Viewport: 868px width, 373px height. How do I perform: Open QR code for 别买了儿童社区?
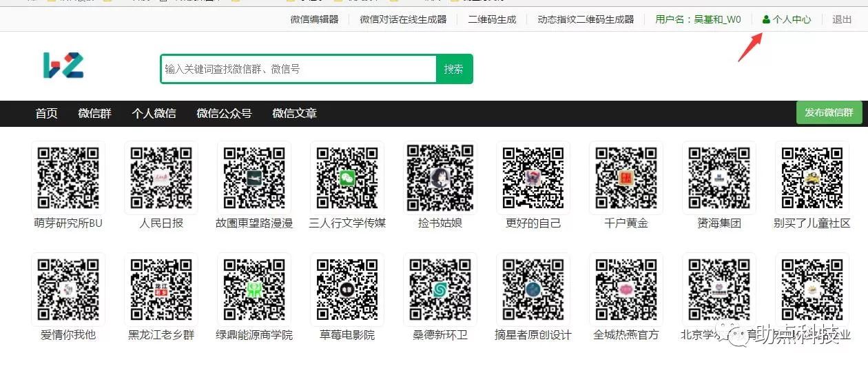pyautogui.click(x=812, y=178)
